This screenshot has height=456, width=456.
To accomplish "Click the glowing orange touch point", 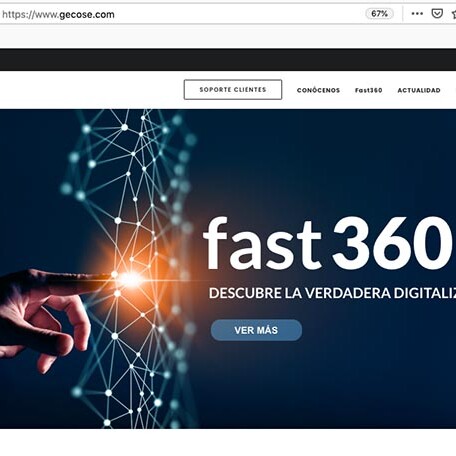I will tap(131, 279).
